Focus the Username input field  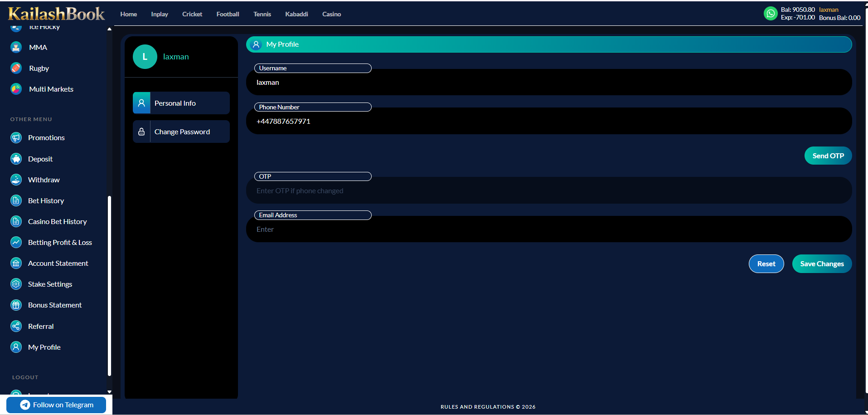549,82
